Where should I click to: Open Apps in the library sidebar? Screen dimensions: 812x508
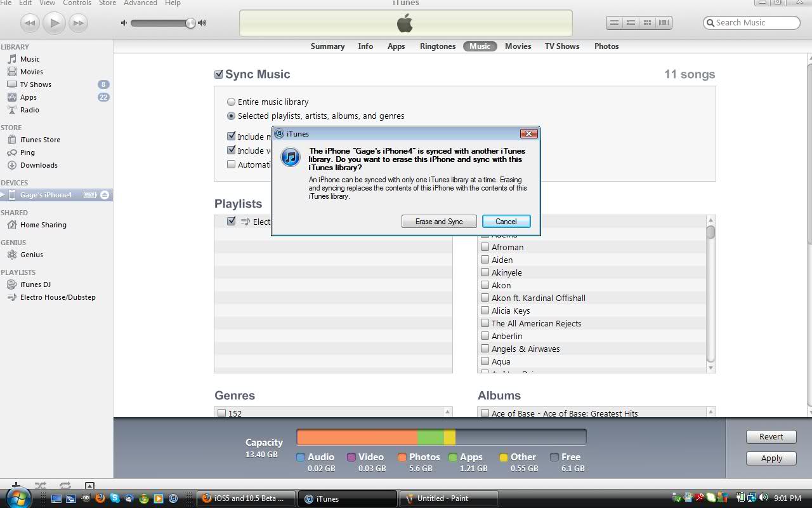(x=29, y=97)
